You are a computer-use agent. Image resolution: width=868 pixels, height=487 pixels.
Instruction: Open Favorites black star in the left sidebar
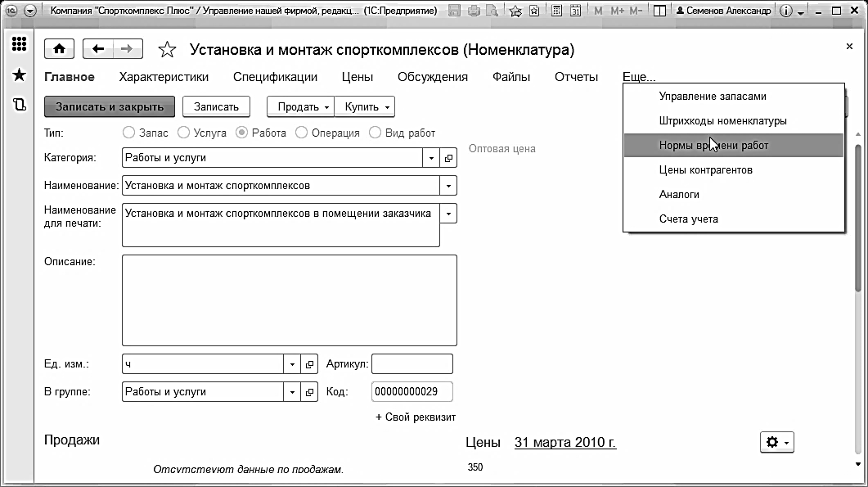20,74
